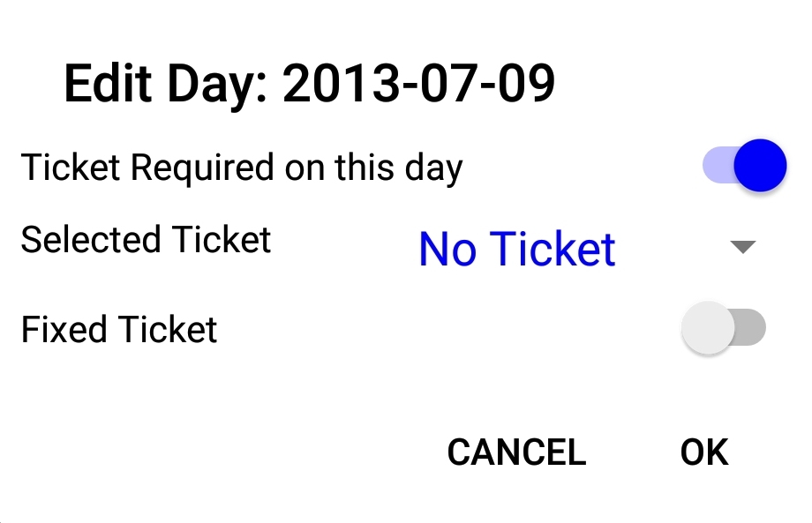Viewport: 812px width, 523px height.
Task: Tap the Selected Ticket label
Action: click(x=146, y=240)
